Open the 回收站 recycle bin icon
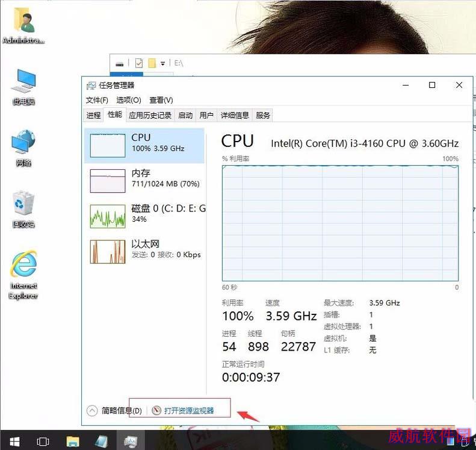The width and height of the screenshot is (476, 450). coord(23,209)
